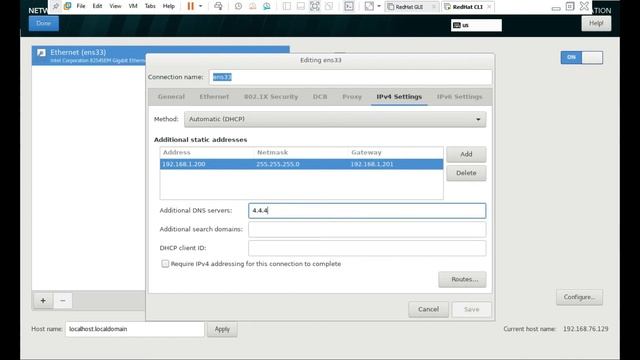
Task: Open the Routes... dialog
Action: pyautogui.click(x=462, y=280)
